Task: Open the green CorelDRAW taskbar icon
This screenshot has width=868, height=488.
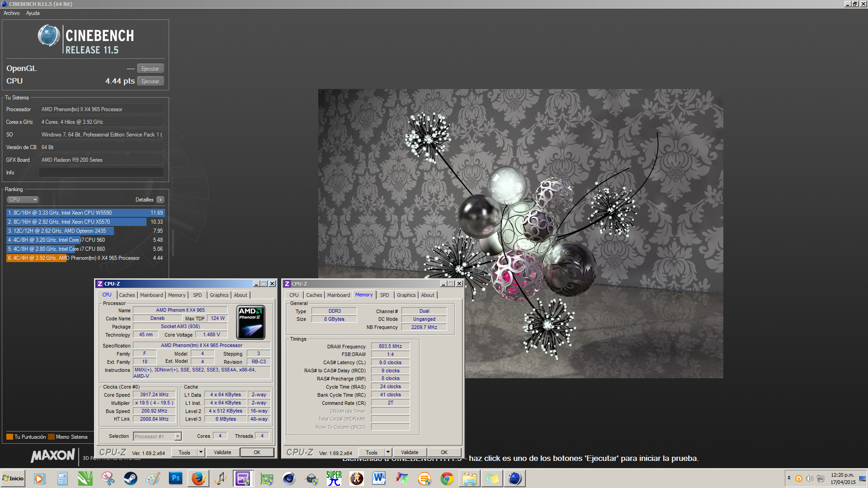Action: (x=85, y=479)
